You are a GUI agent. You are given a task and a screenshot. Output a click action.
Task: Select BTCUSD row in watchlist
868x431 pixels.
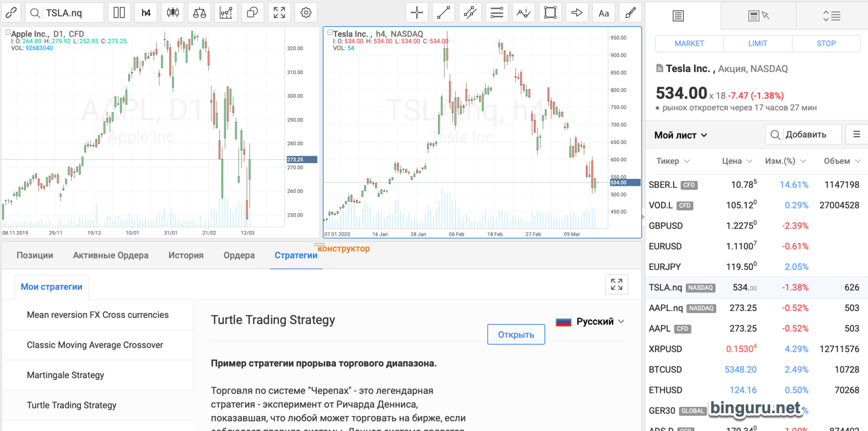click(756, 369)
